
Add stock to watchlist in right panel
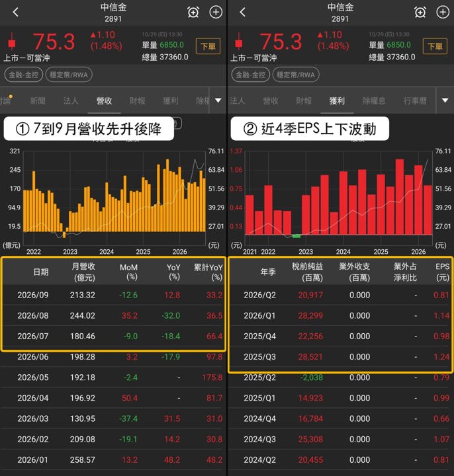pos(443,13)
